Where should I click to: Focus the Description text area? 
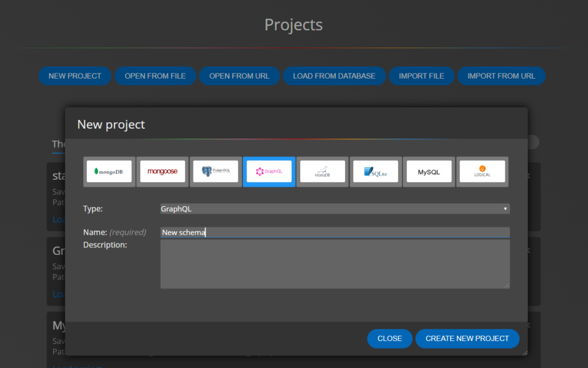point(335,264)
